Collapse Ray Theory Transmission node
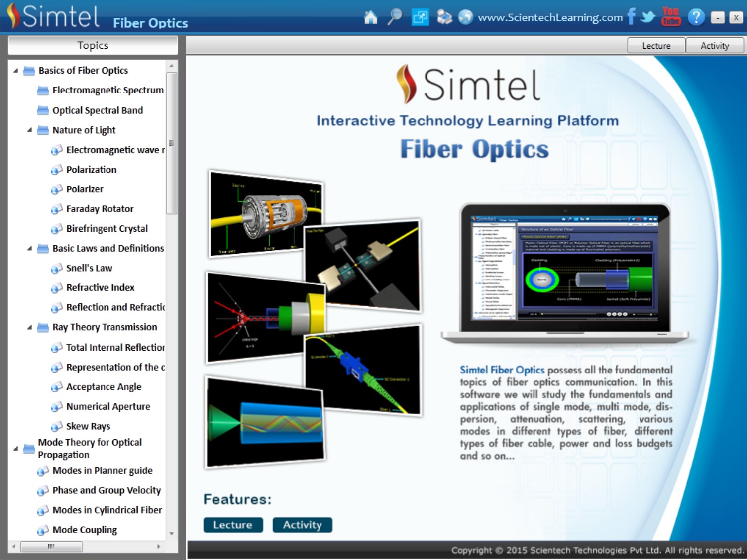Image resolution: width=747 pixels, height=560 pixels. pos(30,327)
